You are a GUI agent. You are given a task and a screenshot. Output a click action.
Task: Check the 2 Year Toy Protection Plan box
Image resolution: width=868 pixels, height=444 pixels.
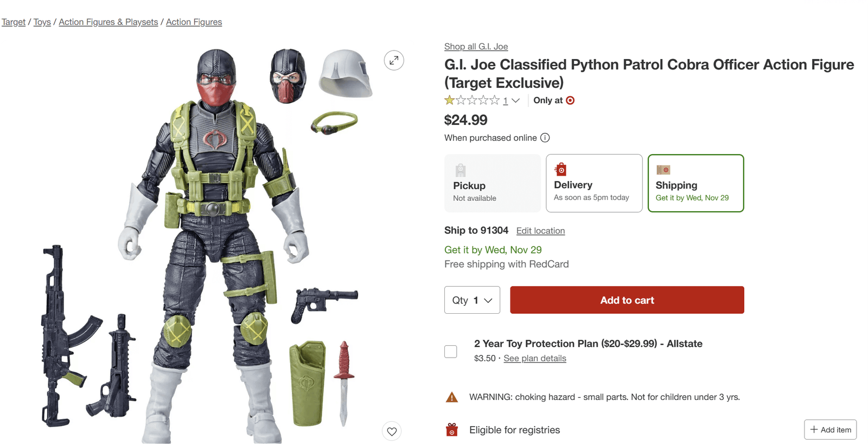(x=451, y=351)
